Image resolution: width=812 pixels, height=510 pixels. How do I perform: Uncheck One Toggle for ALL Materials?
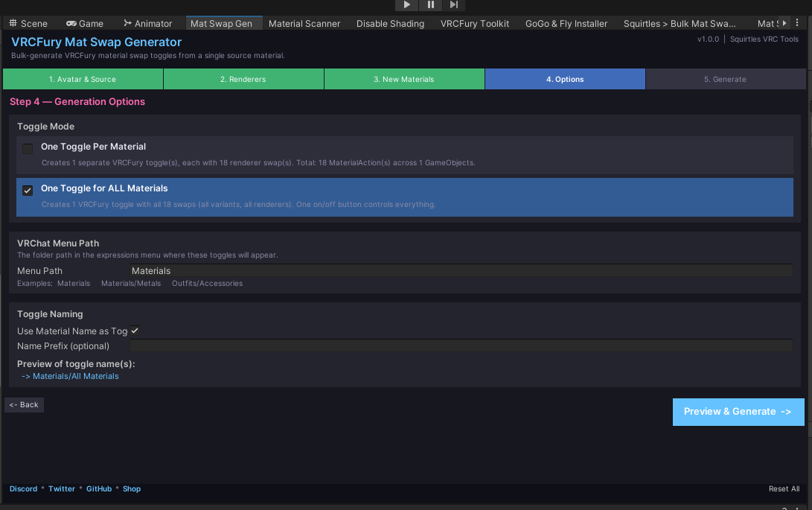coord(28,190)
